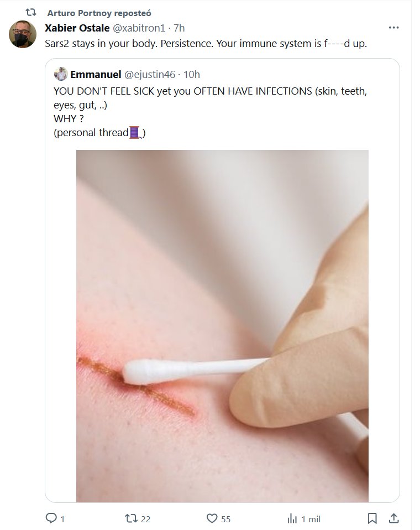Click repost arrows icon beside Arturo Portnoy

pos(31,12)
